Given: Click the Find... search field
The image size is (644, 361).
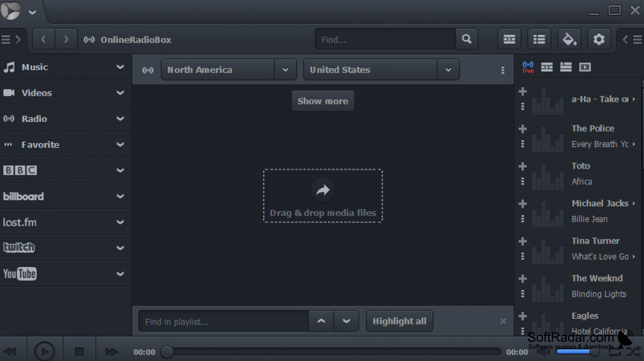Looking at the screenshot, I should [x=386, y=39].
